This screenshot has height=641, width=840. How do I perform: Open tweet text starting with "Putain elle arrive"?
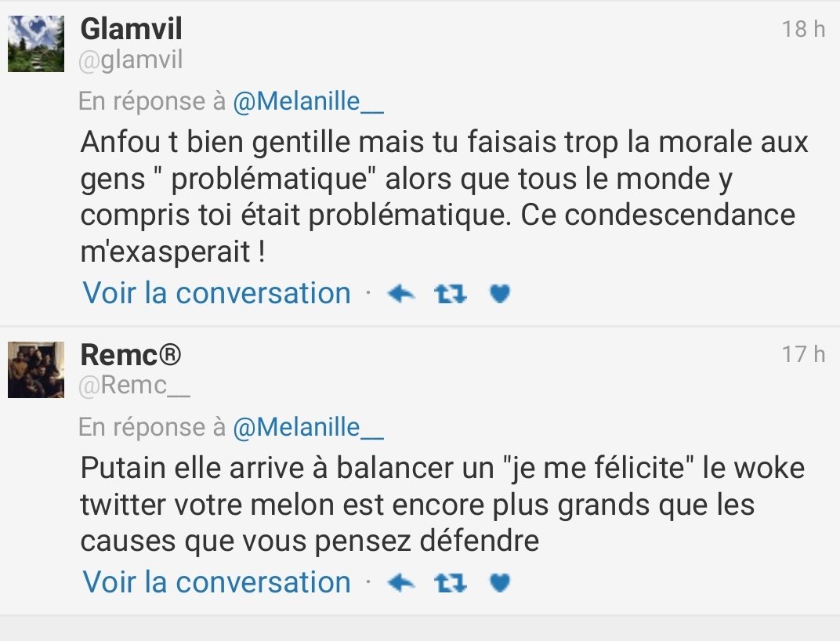click(x=443, y=505)
